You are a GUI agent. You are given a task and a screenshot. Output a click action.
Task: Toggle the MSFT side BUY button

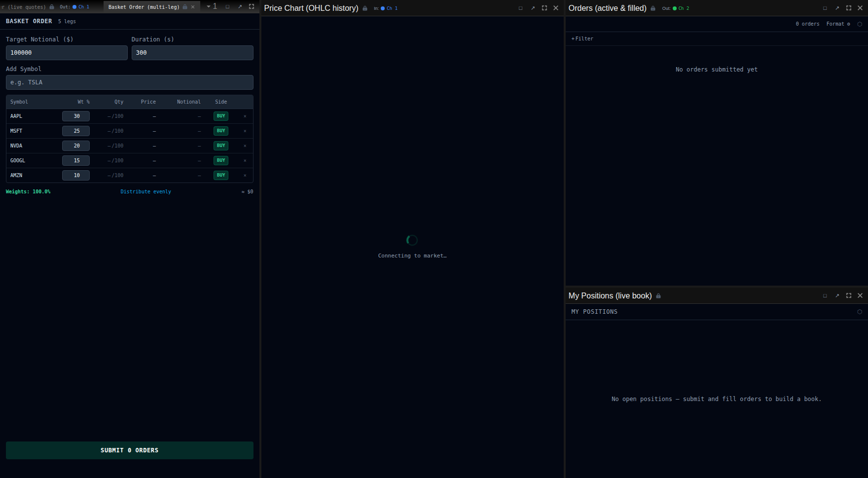(x=221, y=131)
